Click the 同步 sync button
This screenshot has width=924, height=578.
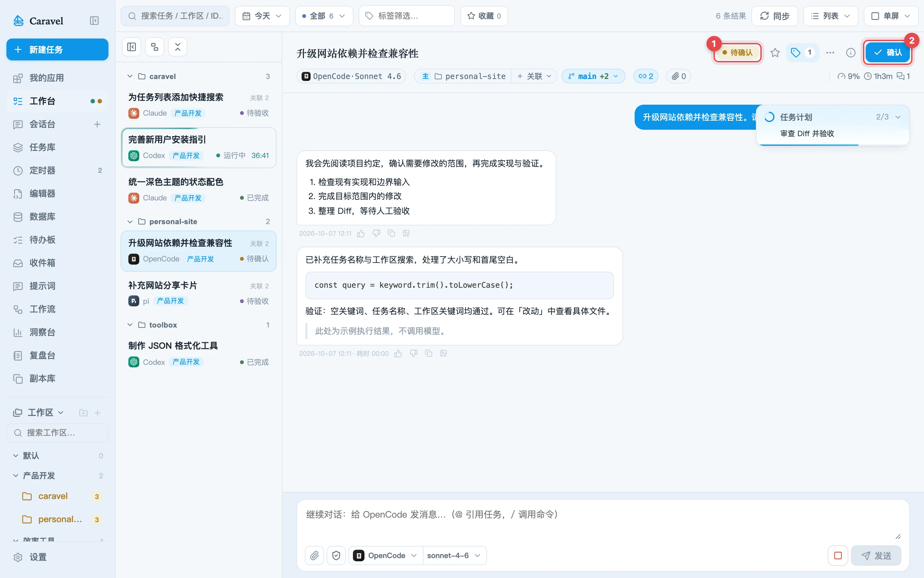pyautogui.click(x=774, y=16)
